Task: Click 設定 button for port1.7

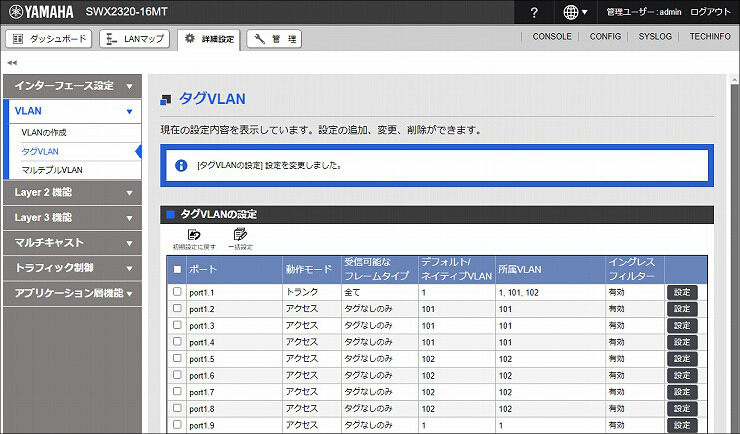Action: coord(682,392)
